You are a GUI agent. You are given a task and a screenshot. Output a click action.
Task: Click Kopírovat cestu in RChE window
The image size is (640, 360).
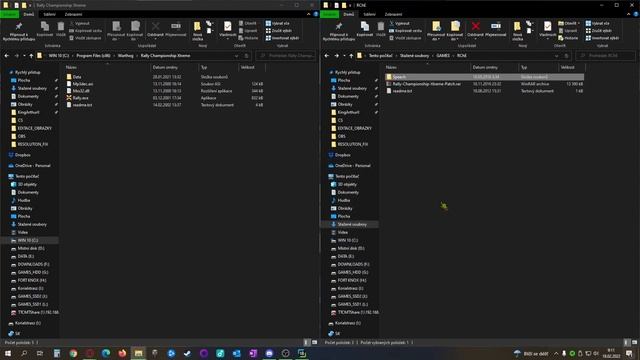coord(405,31)
